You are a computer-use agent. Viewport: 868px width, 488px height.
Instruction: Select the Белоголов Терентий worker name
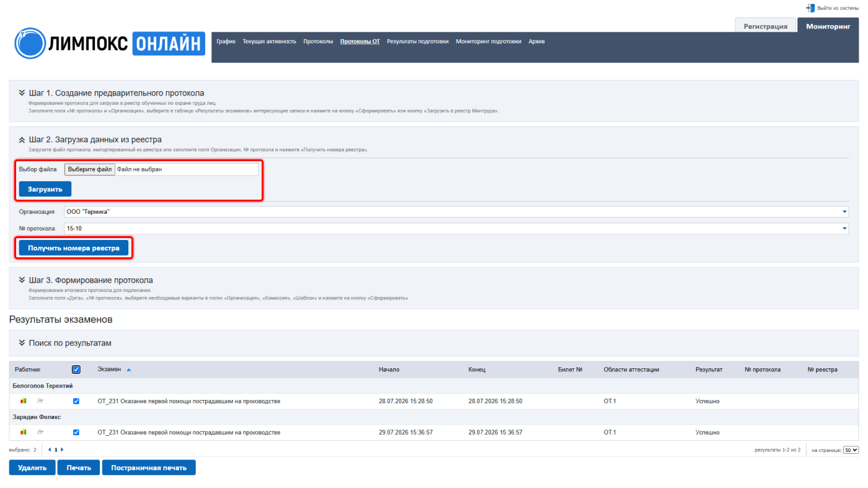(43, 386)
